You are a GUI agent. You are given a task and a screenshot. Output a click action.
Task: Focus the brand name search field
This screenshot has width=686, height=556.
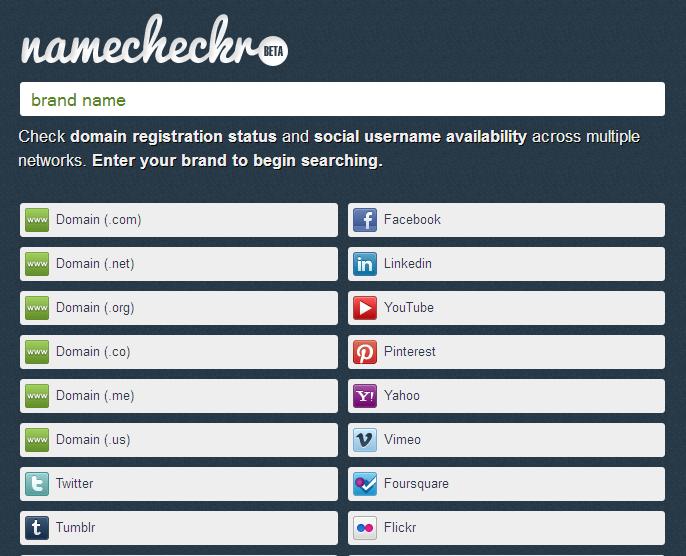click(x=342, y=100)
